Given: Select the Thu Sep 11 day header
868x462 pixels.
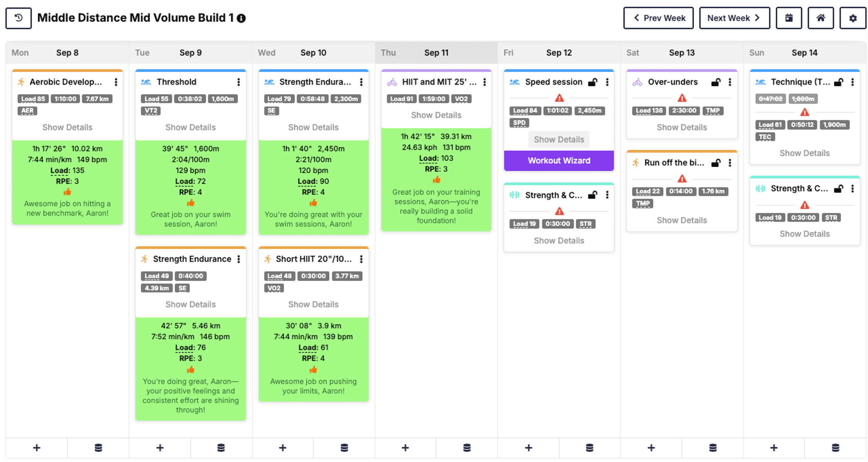Looking at the screenshot, I should click(x=436, y=53).
